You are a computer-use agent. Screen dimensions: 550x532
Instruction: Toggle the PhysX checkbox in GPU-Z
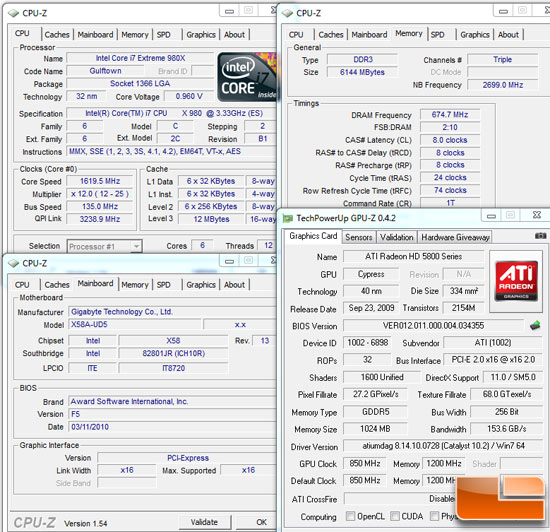click(x=434, y=516)
